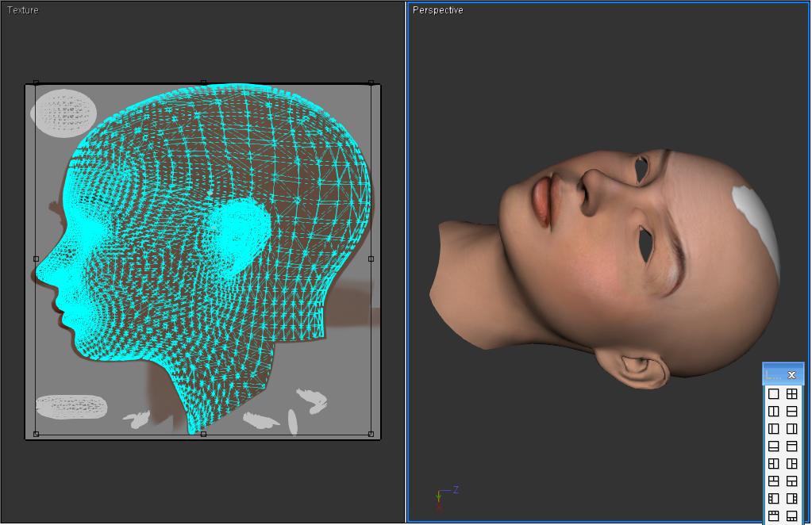Switch to the four equal quad-view layout

pyautogui.click(x=792, y=393)
